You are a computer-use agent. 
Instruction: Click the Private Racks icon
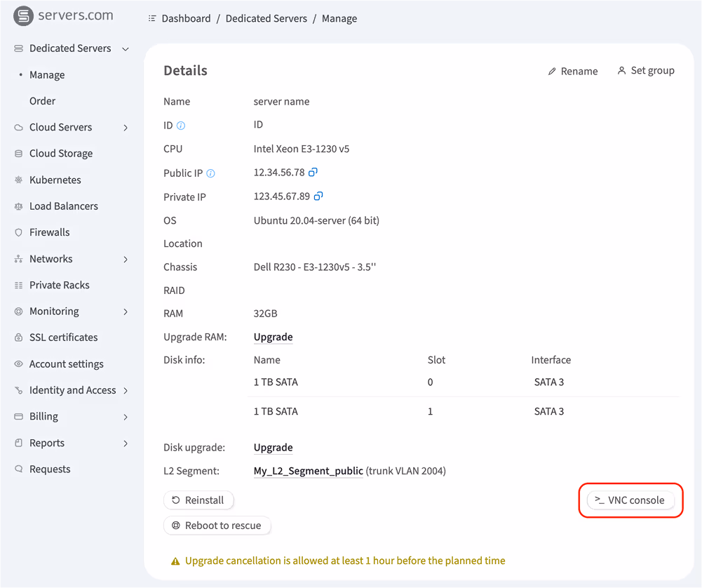(18, 286)
